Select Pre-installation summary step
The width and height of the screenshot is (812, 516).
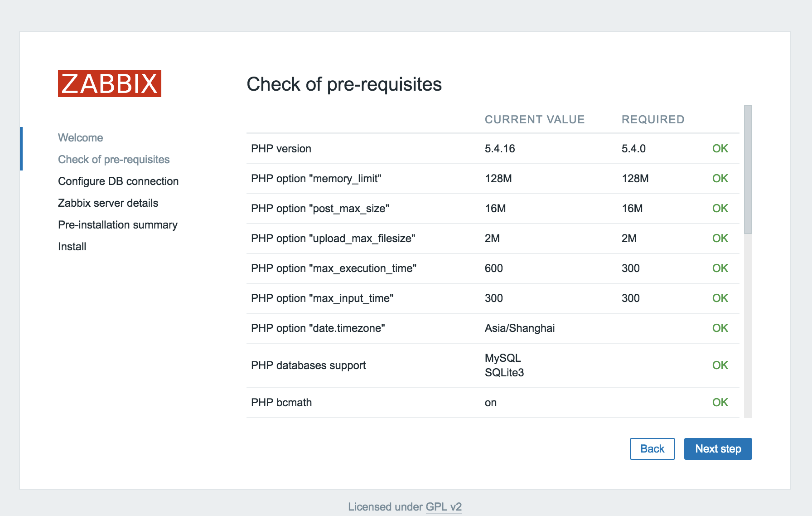tap(118, 225)
